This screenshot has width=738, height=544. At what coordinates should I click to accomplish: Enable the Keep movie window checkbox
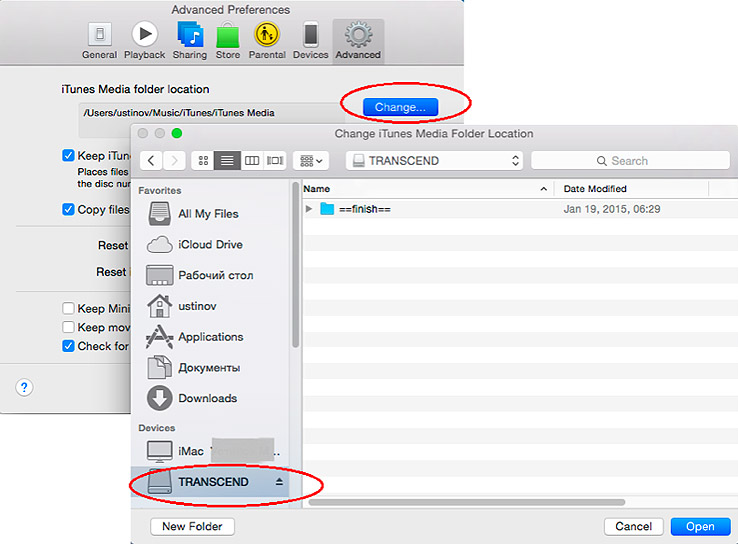tap(68, 327)
